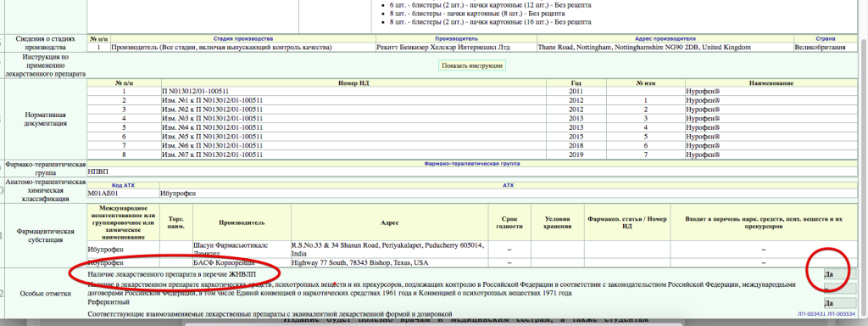Select 'Рекитт Бенкизер Хелскэр Интернешнл Лтд' cell
Image resolution: width=868 pixels, height=326 pixels.
pos(456,48)
